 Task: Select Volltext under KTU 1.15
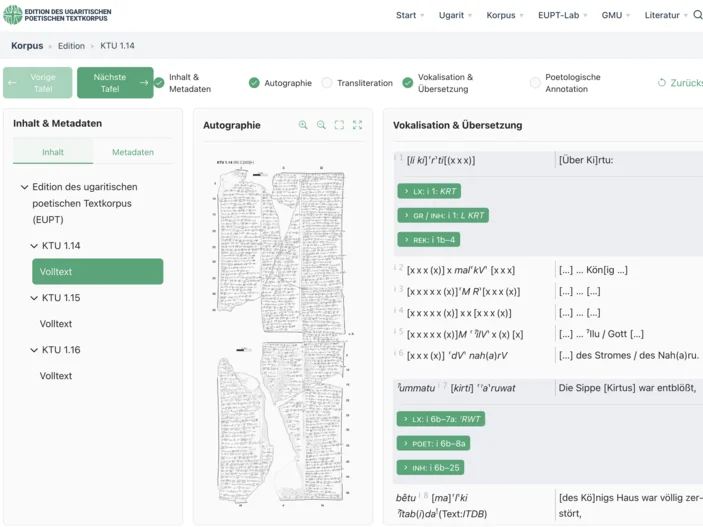[56, 324]
